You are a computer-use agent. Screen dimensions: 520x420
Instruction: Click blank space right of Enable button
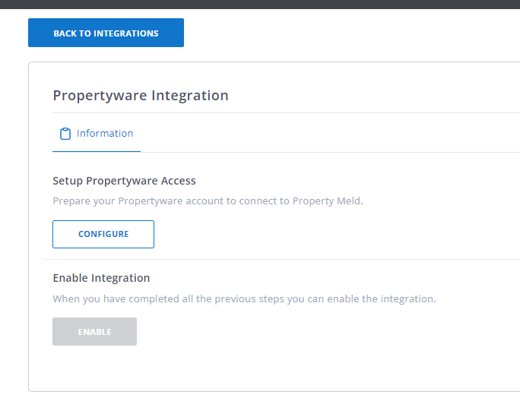pos(319,332)
